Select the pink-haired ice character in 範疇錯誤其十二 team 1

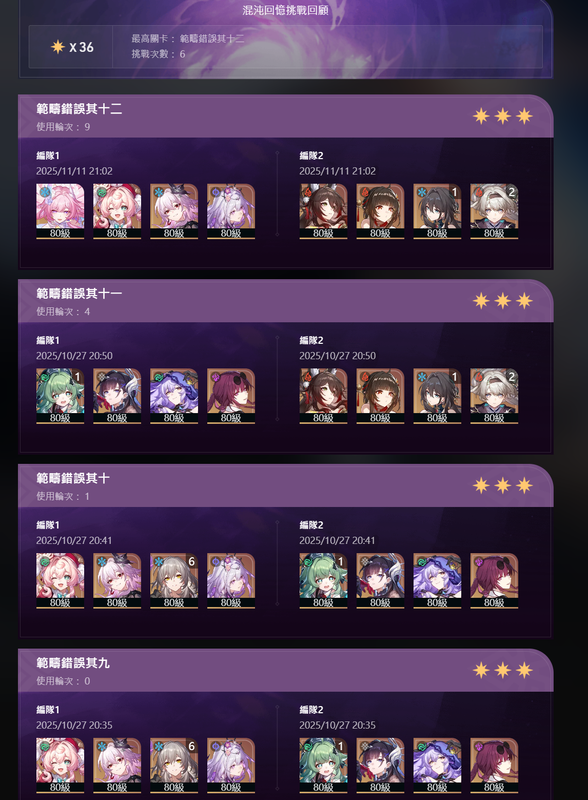60,211
